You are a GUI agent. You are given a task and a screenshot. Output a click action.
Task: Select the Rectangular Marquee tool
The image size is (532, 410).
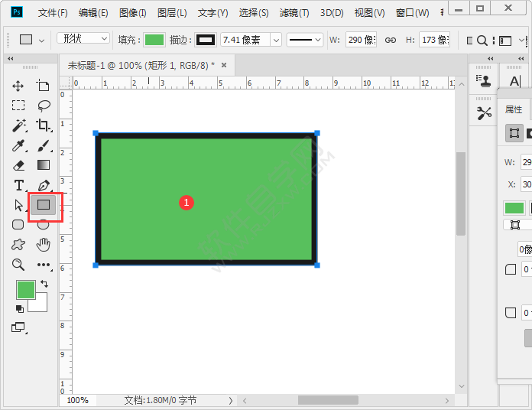tap(18, 106)
